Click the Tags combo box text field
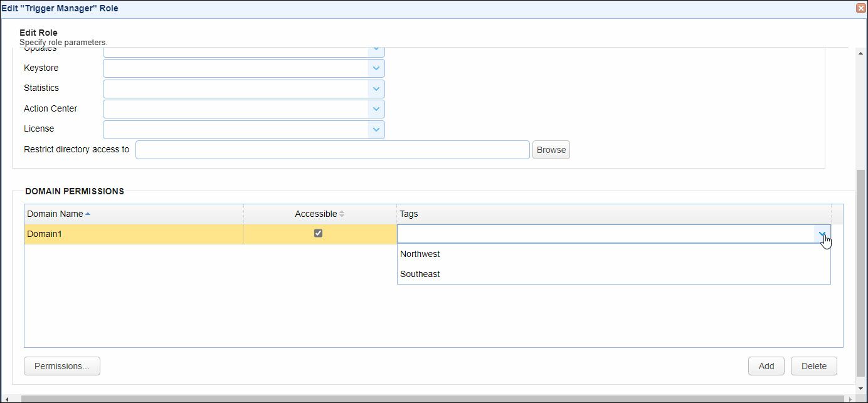This screenshot has height=403, width=868. [x=606, y=234]
